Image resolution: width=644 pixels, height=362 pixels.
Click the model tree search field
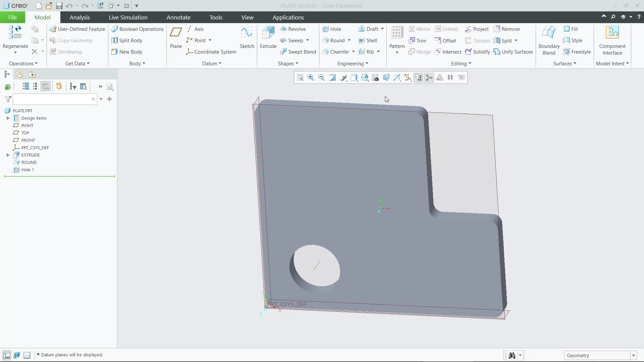55,99
